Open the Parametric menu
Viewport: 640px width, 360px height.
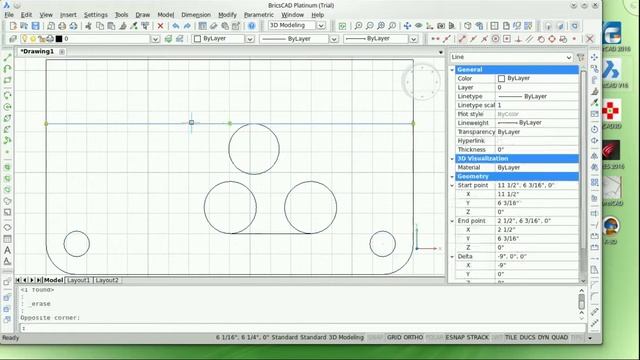click(x=259, y=15)
